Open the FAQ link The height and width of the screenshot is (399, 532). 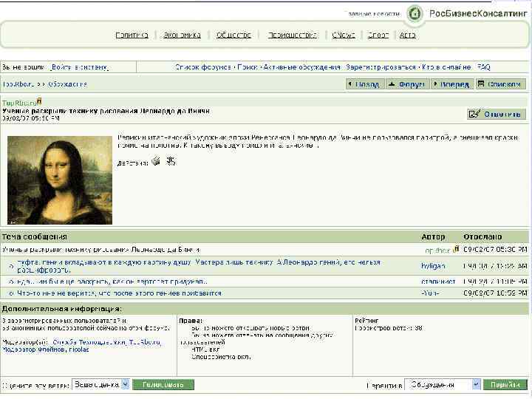pyautogui.click(x=484, y=67)
